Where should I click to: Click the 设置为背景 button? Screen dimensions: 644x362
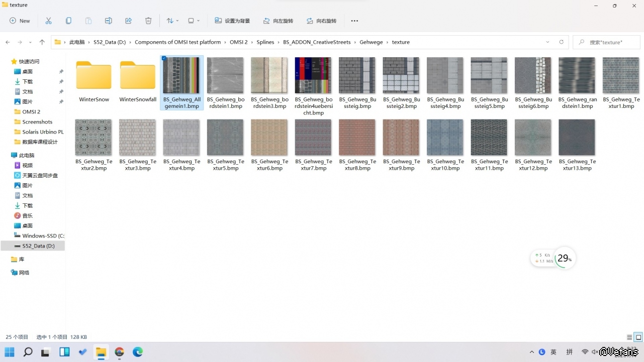232,21
